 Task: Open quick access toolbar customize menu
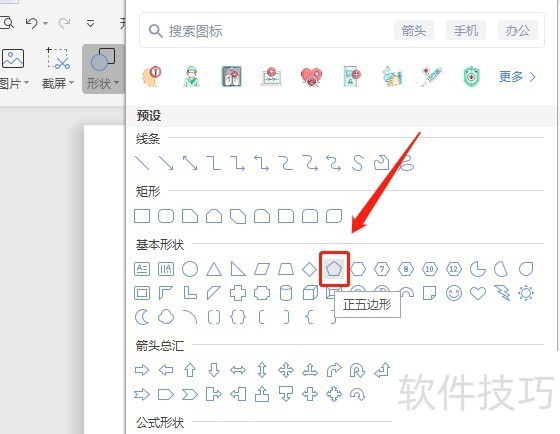click(x=91, y=24)
